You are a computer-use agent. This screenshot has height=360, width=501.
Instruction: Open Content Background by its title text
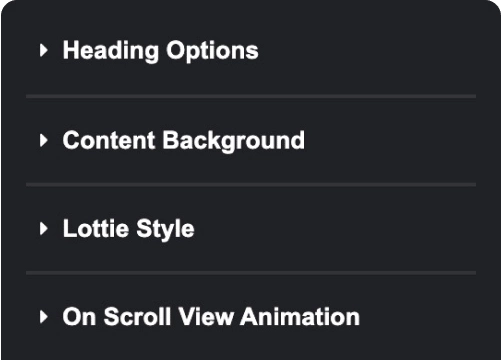184,141
